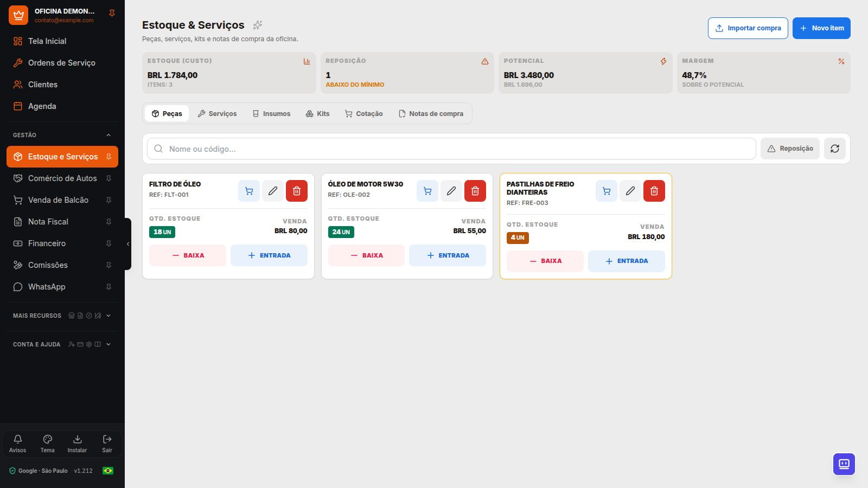Click the Novo item button
Screen dimensions: 868x488
click(821, 28)
